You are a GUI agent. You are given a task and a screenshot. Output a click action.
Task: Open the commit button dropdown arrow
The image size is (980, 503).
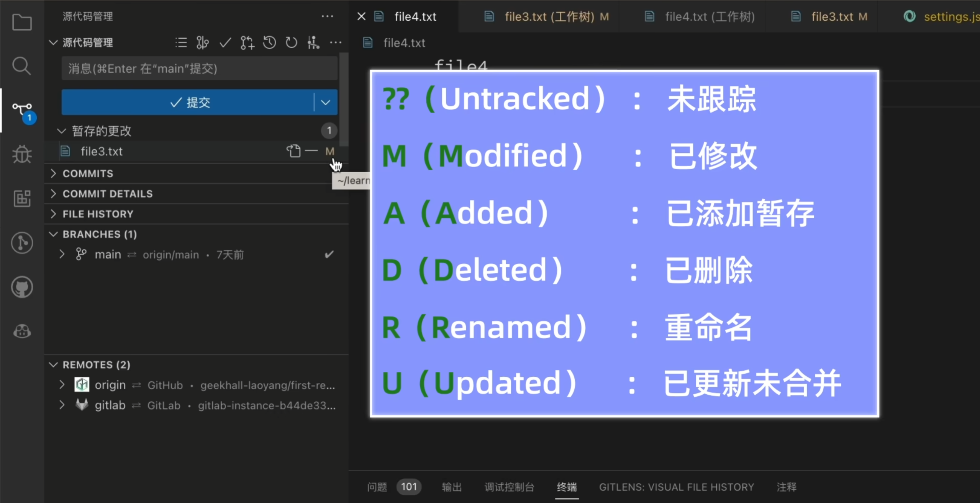pos(325,102)
